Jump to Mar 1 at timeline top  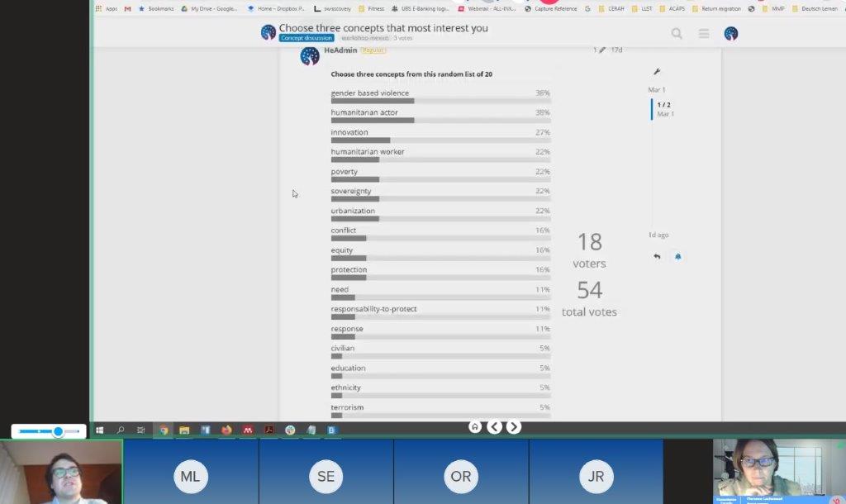(657, 89)
